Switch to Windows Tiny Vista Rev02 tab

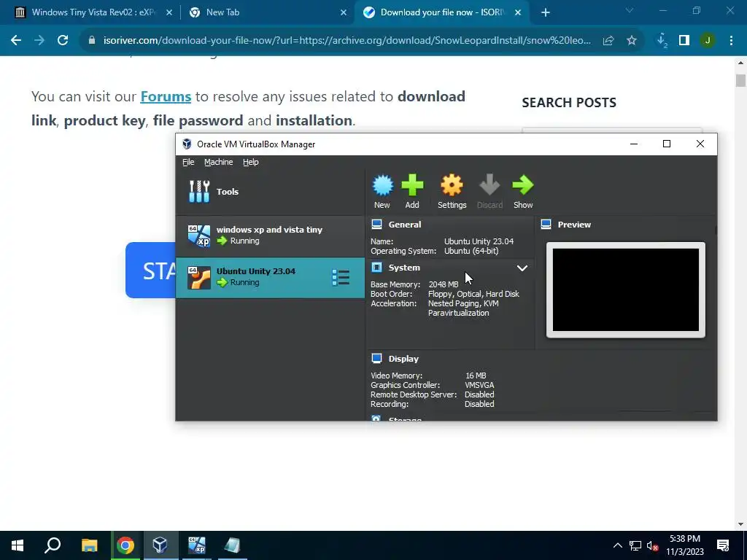click(x=93, y=12)
